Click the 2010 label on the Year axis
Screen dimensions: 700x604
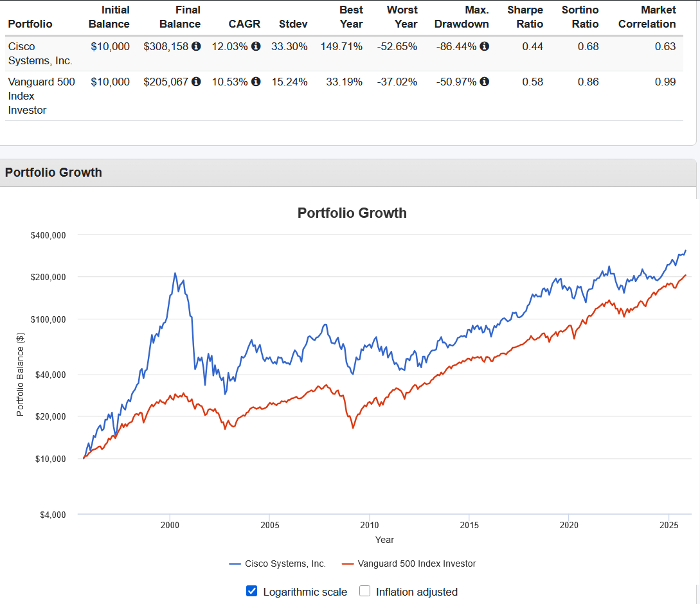(x=370, y=525)
